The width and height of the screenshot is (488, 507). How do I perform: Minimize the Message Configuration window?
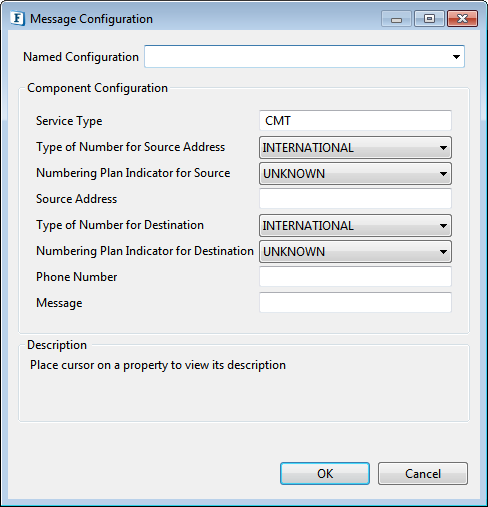tap(397, 19)
